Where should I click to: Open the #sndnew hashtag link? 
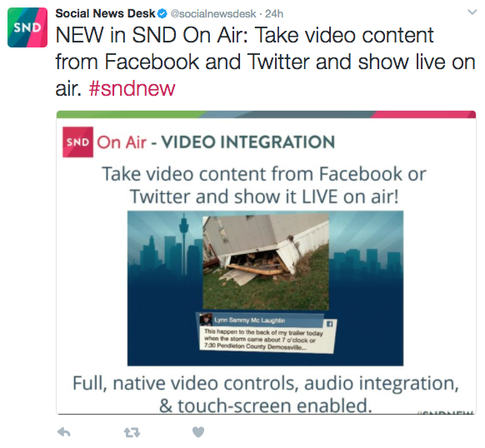(132, 88)
